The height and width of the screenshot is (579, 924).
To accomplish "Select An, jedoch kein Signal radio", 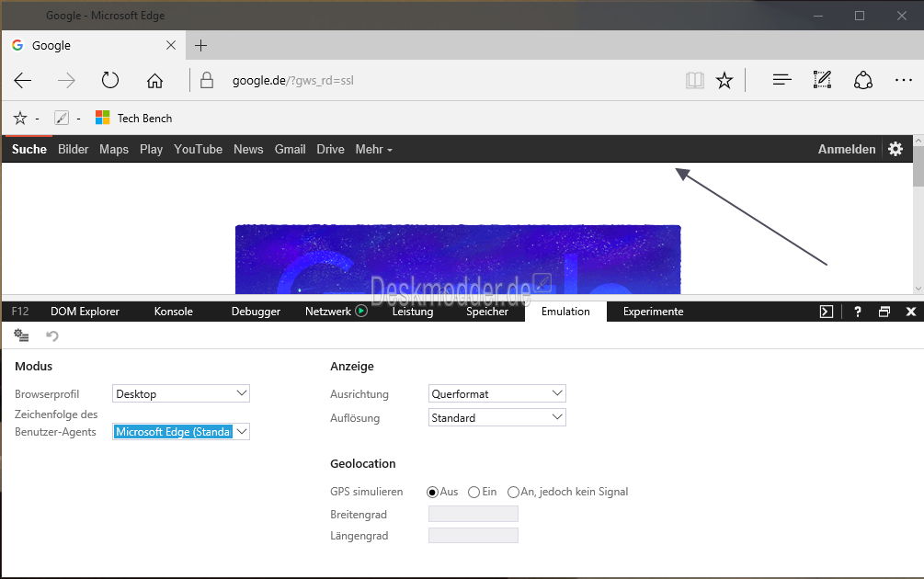I will click(513, 492).
